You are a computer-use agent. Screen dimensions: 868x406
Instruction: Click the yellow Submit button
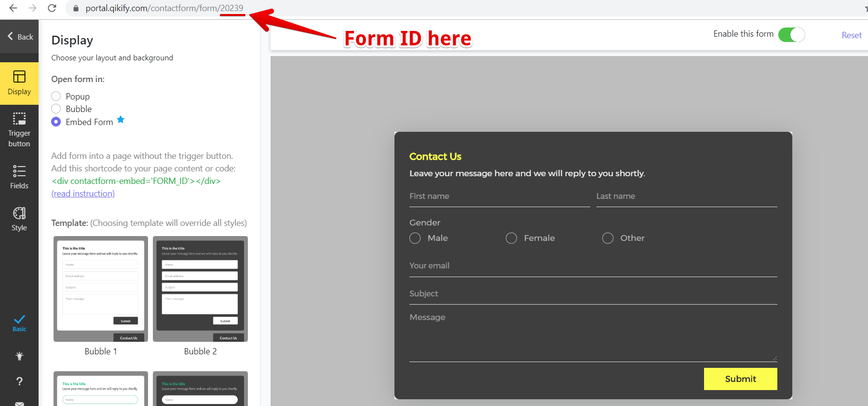(x=740, y=379)
